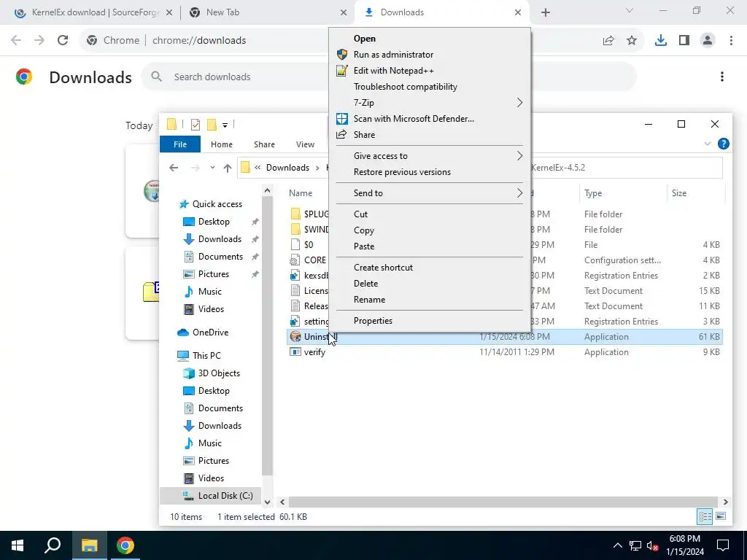
Task: Sort files by the Name column header
Action: point(300,192)
